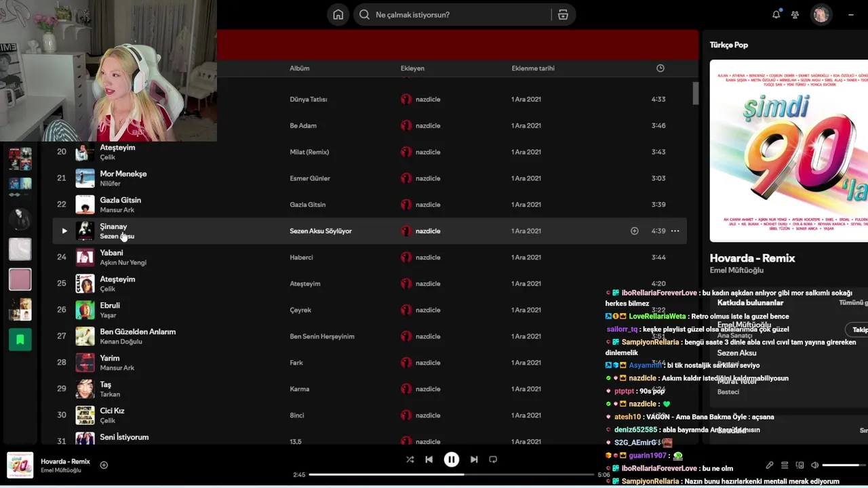Add Hovarda - Remix to Liked Songs
Screen dimensions: 868x488
(104, 465)
